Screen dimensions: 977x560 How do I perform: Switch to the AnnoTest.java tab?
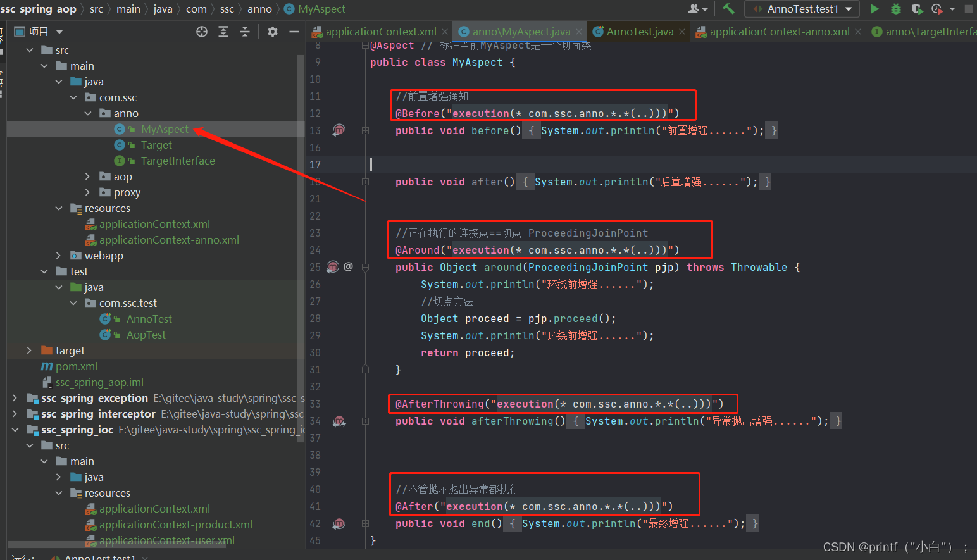pyautogui.click(x=640, y=32)
